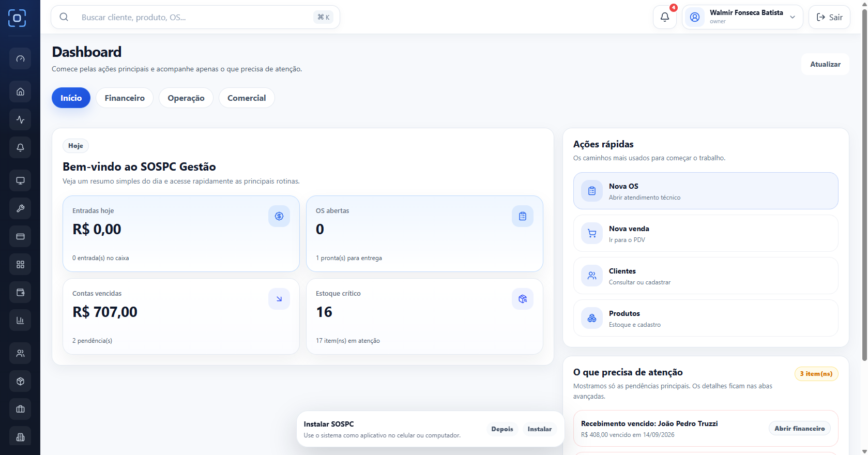868x455 pixels.
Task: Open the Estoque crítico 16 card
Action: tap(424, 316)
